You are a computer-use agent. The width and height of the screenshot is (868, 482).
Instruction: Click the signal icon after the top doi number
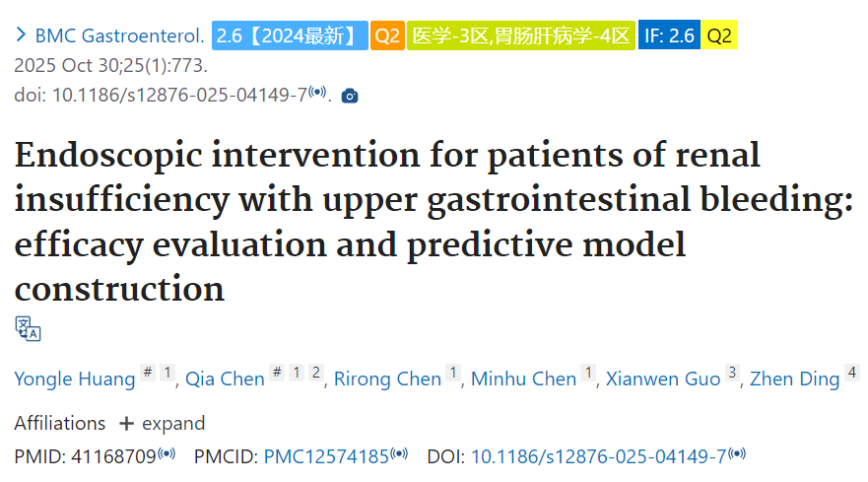[317, 92]
